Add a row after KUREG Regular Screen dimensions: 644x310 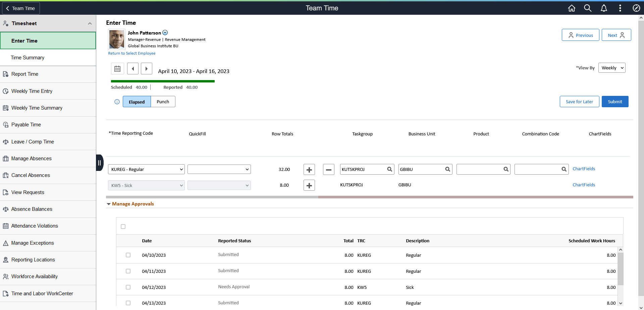coord(309,170)
